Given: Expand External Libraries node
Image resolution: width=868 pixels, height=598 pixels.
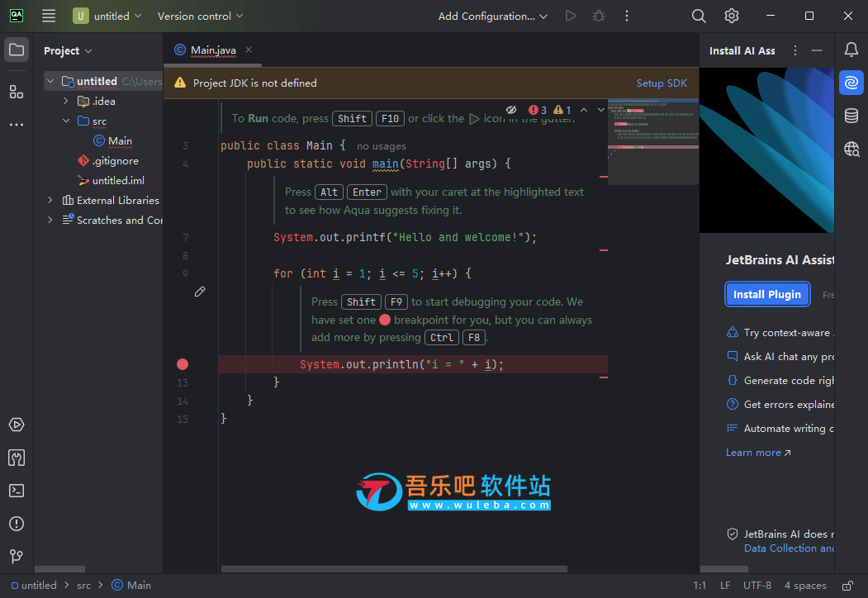Looking at the screenshot, I should pos(50,200).
